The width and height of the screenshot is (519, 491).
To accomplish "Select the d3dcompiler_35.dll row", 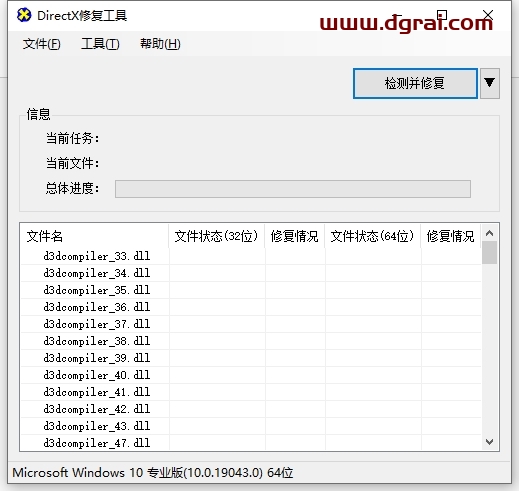I will [251, 290].
